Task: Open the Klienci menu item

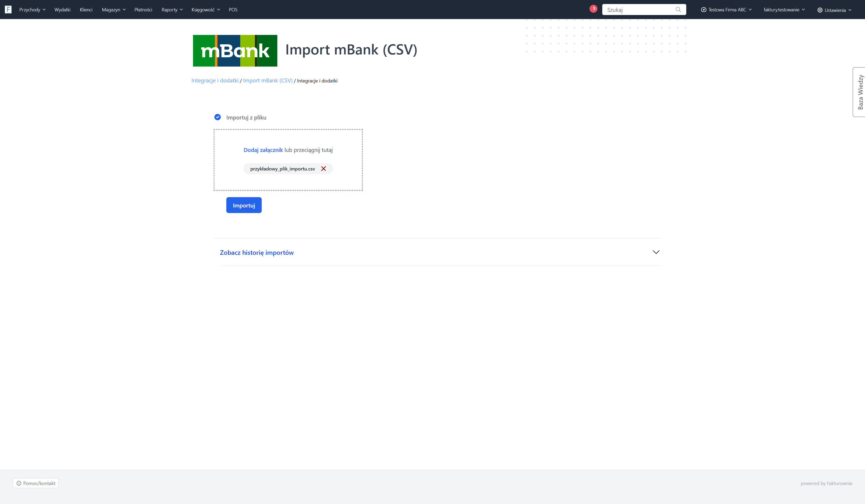Action: pos(86,10)
